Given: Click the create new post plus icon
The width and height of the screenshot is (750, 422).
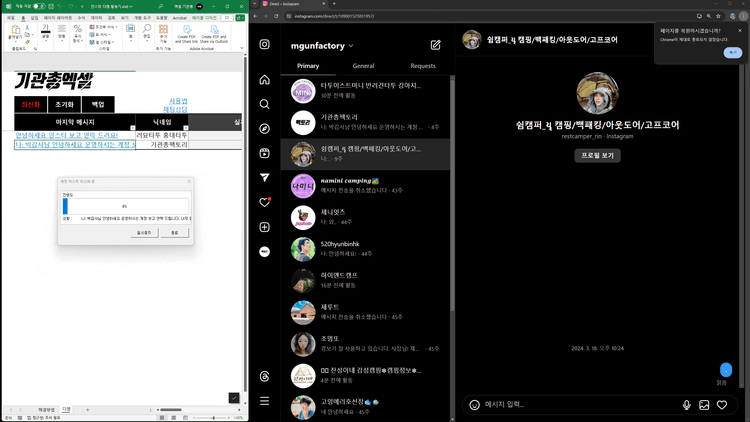Looking at the screenshot, I should (x=265, y=227).
